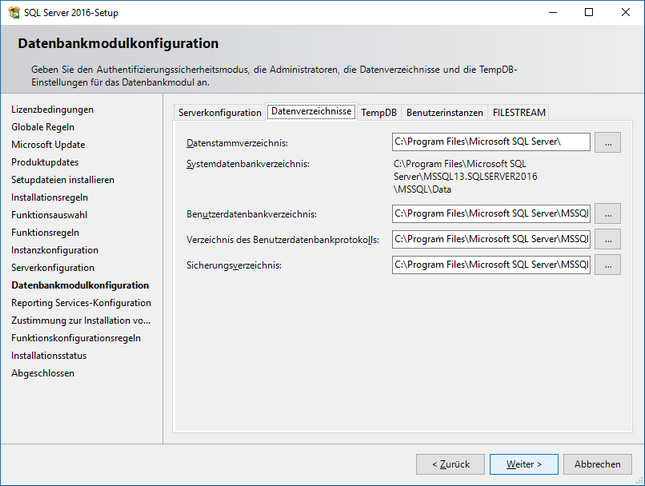Select the Serverkonfiguration step in the sidebar
645x486 pixels.
tap(53, 267)
